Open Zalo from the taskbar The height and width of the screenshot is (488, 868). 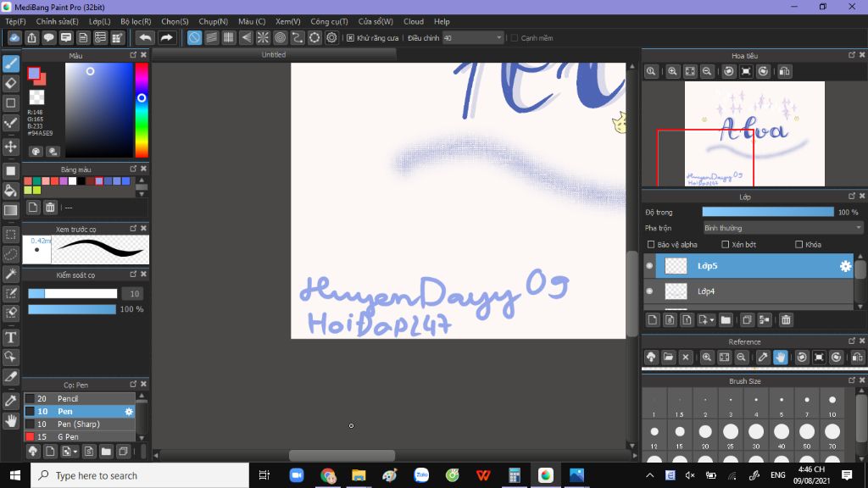(421, 475)
